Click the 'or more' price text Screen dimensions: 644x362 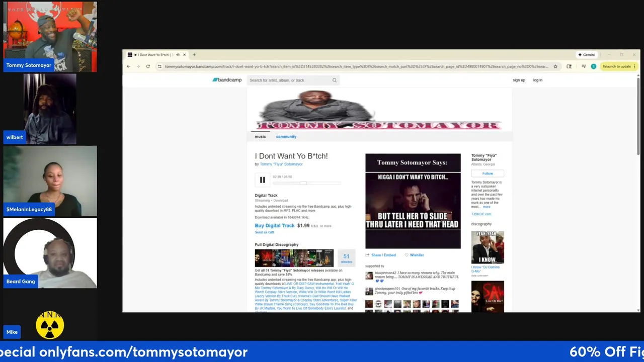click(326, 226)
